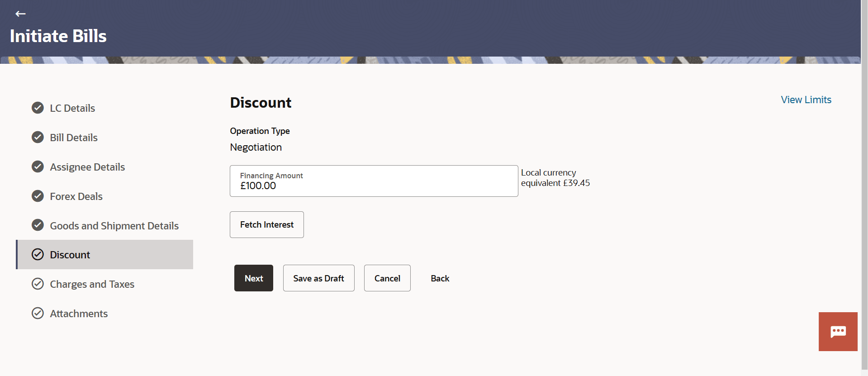This screenshot has width=868, height=376.
Task: Jump to the Attachments step
Action: 79,314
